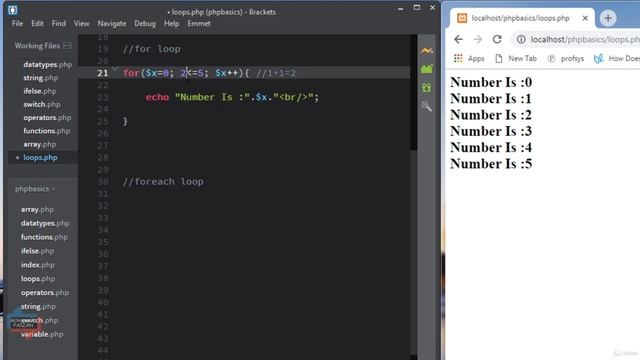640x360 pixels.
Task: Open functions.php in phpbasics project tree
Action: tap(44, 237)
